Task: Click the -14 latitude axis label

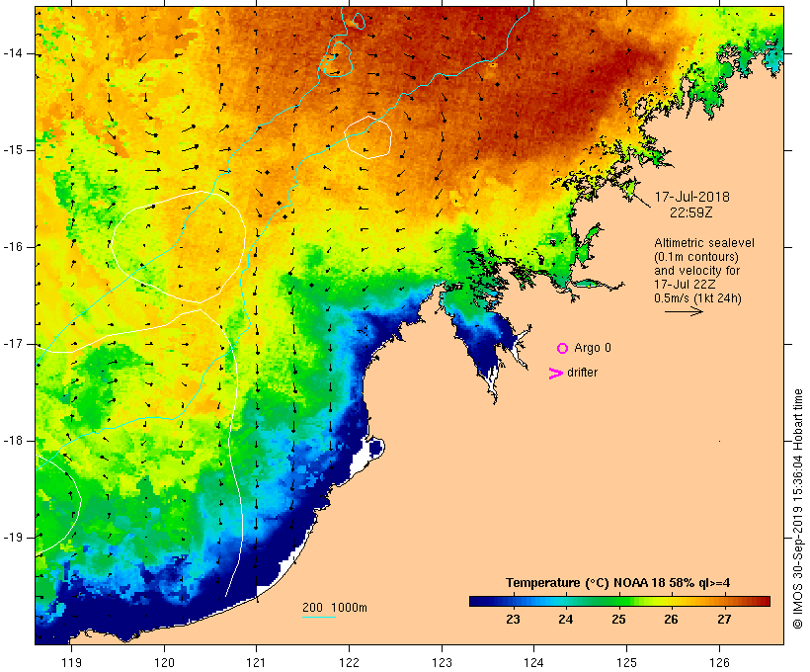Action: [x=13, y=53]
